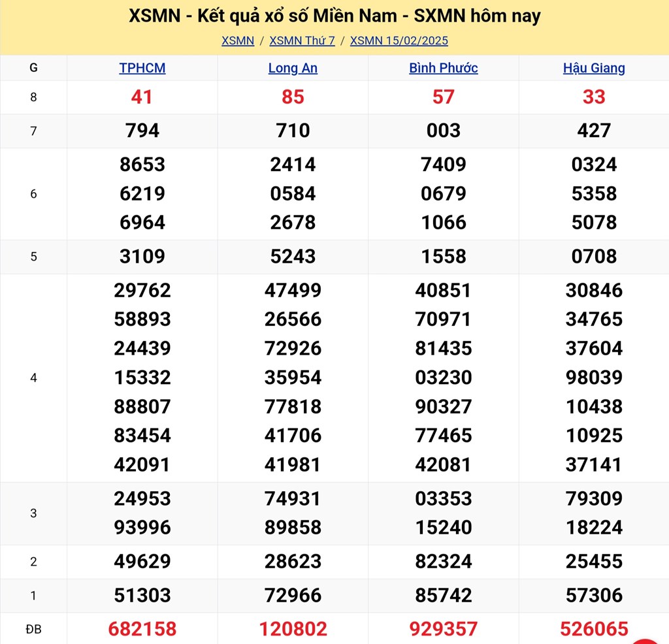
Task: Click TPHCM prize 8 number 41
Action: click(142, 97)
